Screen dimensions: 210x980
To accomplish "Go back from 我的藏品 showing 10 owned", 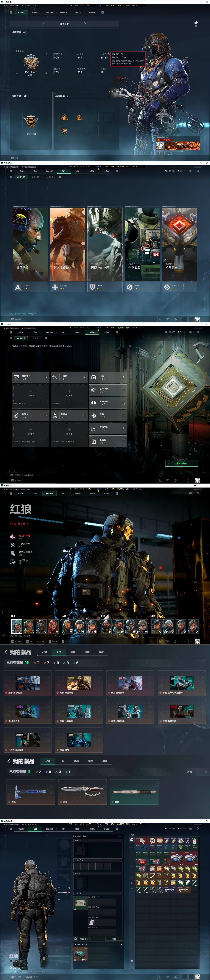I will point(6,652).
